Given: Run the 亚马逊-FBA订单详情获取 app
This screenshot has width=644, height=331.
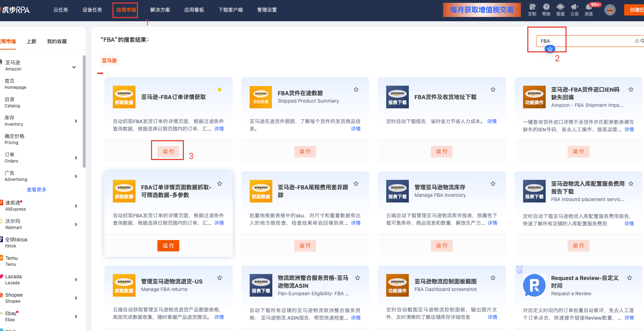Looking at the screenshot, I should (168, 152).
